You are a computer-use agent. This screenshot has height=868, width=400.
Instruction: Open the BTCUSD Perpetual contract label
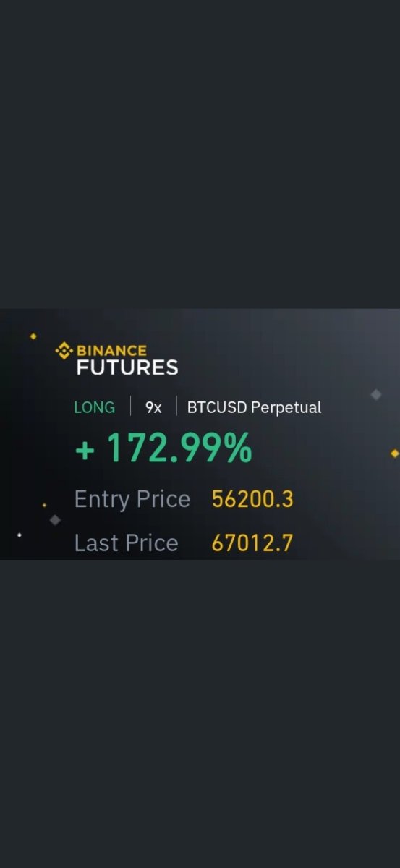tap(254, 407)
